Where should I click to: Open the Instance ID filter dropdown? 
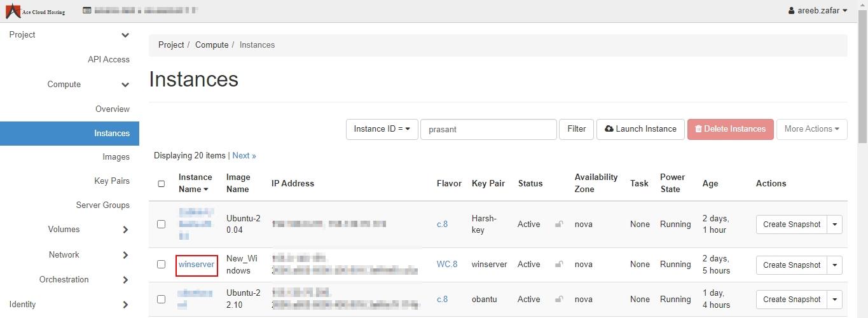point(382,129)
